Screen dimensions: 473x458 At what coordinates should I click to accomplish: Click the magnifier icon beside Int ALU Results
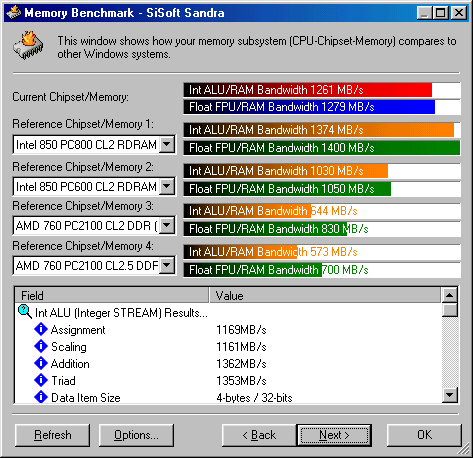pyautogui.click(x=25, y=312)
